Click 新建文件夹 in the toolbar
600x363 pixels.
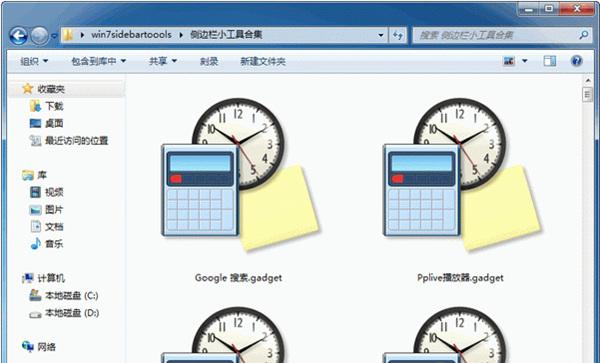[263, 61]
